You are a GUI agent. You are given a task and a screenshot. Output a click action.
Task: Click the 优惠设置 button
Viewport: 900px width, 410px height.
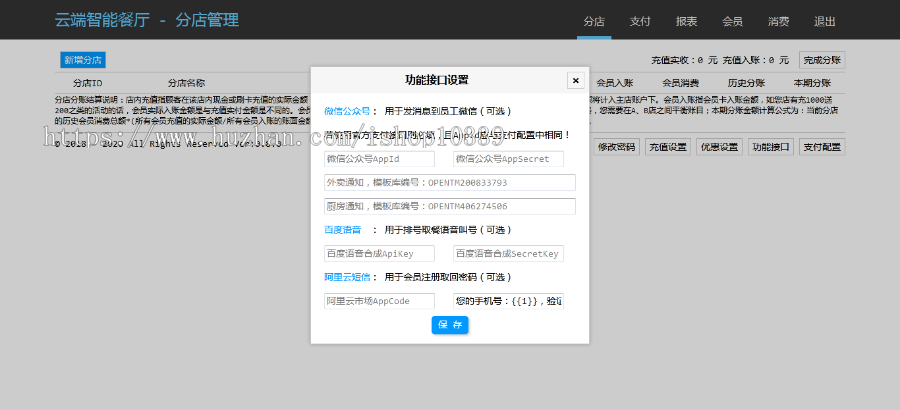[x=719, y=147]
